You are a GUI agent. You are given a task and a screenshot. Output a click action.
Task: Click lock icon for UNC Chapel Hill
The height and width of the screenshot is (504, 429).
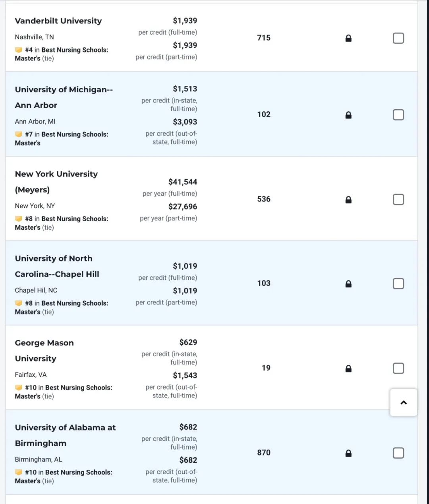pyautogui.click(x=348, y=284)
